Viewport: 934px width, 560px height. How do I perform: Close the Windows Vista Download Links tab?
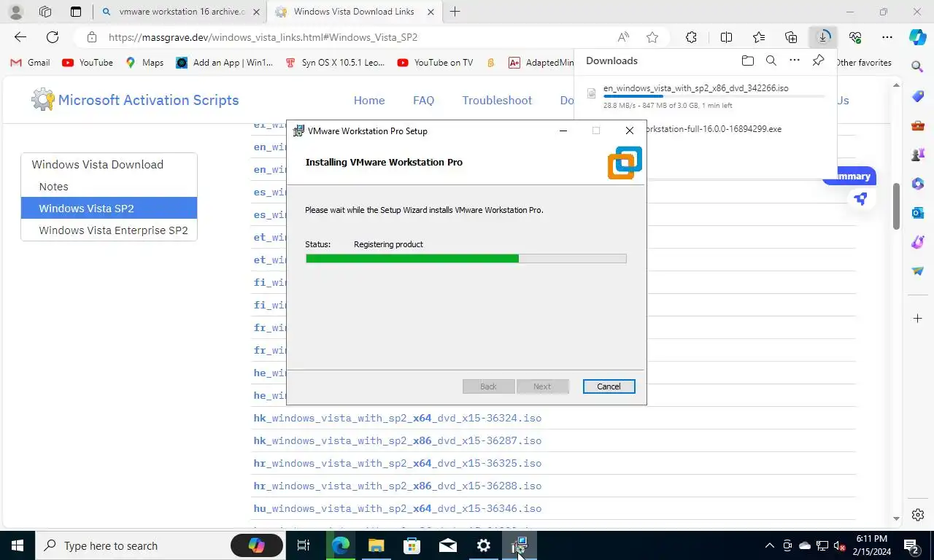[x=431, y=12]
